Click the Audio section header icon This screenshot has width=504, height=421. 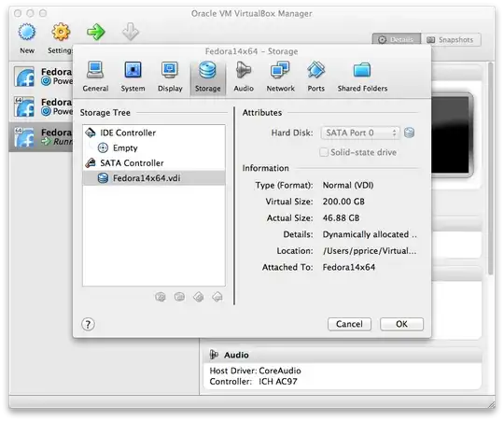click(214, 355)
